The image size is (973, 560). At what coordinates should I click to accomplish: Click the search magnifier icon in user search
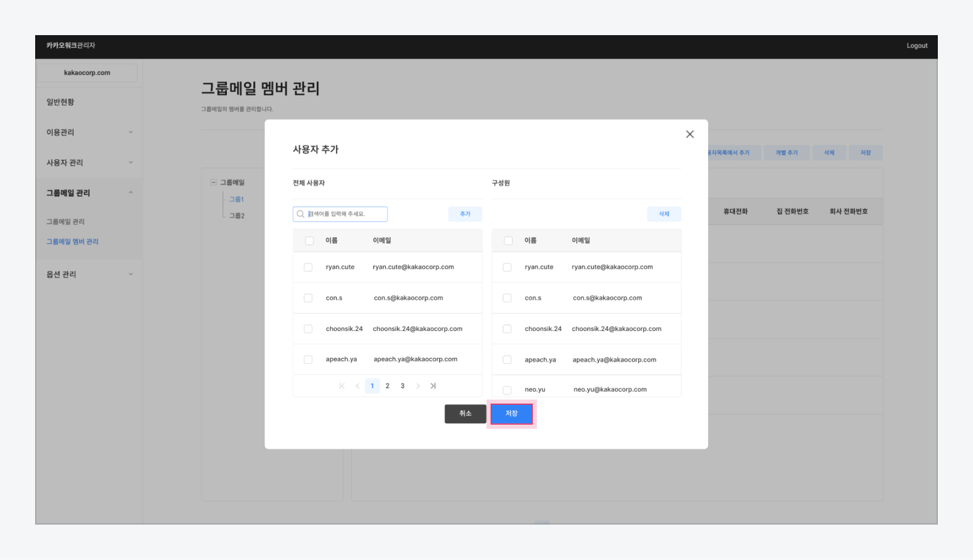tap(301, 214)
